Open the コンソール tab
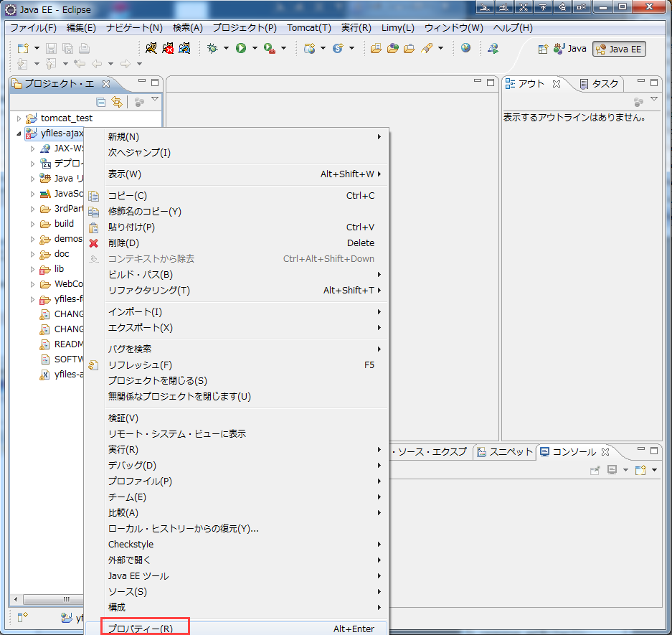The image size is (672, 635). click(x=572, y=452)
